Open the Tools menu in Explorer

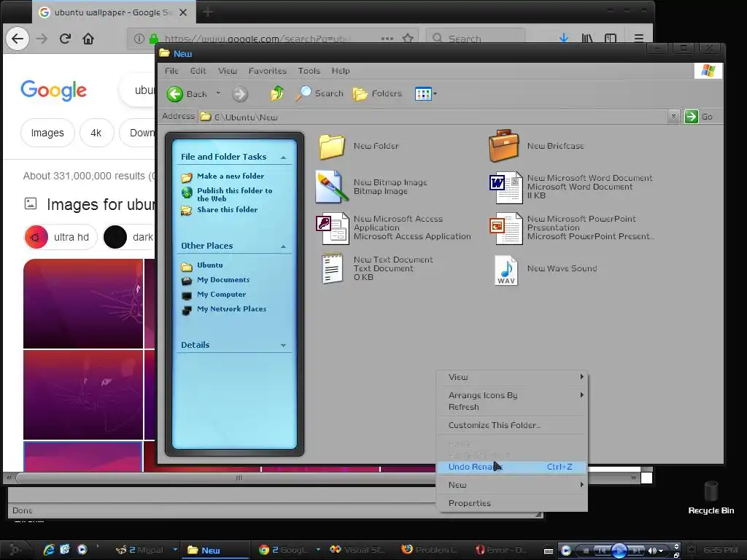(x=309, y=71)
